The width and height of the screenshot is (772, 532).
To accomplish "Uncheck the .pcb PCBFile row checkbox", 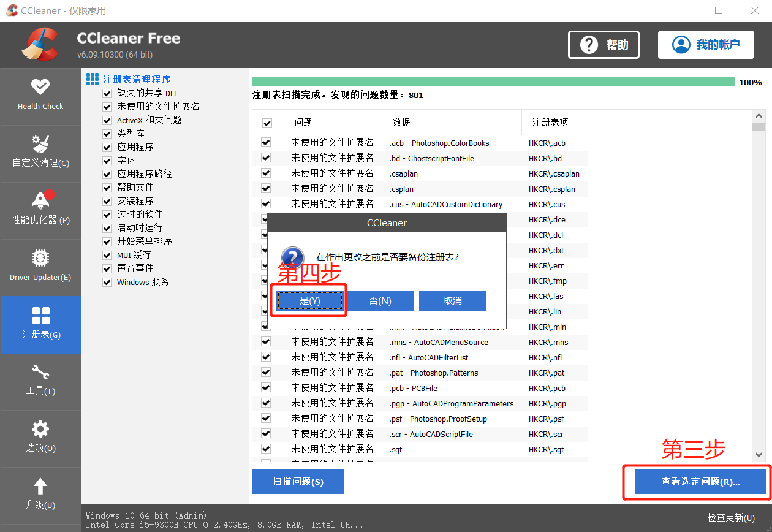I will (266, 388).
